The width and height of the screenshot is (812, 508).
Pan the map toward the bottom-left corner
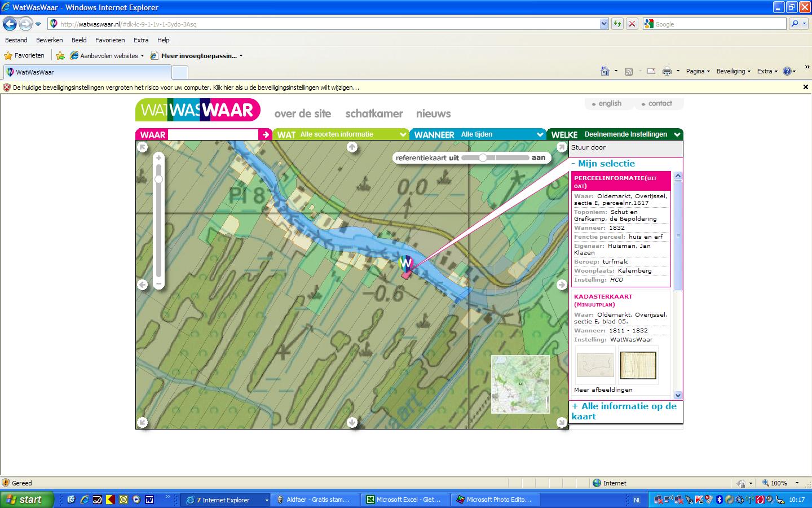(142, 422)
